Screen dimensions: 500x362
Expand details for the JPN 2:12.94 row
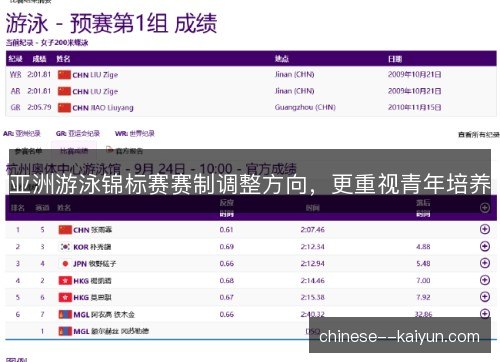(485, 263)
